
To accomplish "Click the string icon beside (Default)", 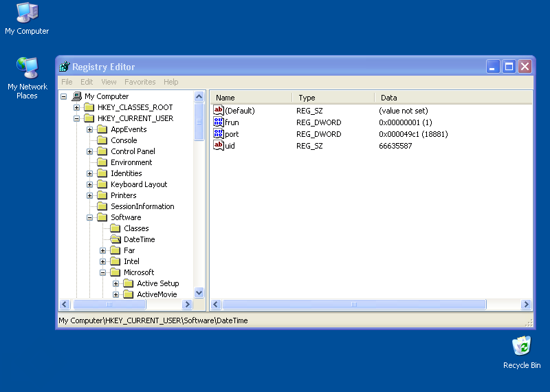I will tap(219, 111).
